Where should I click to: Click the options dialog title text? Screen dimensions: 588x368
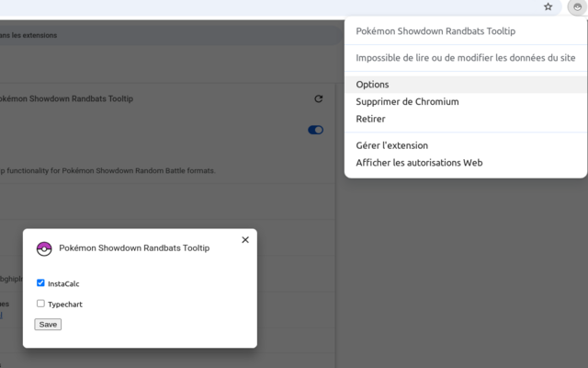pyautogui.click(x=134, y=248)
